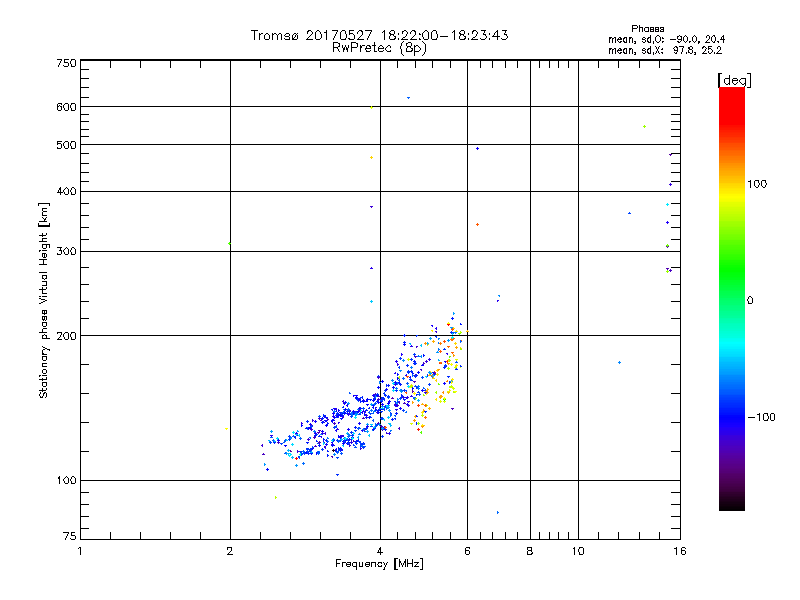Click the plot title 'Tromsø 20170527 18:22:00-18:23:43'

[379, 35]
